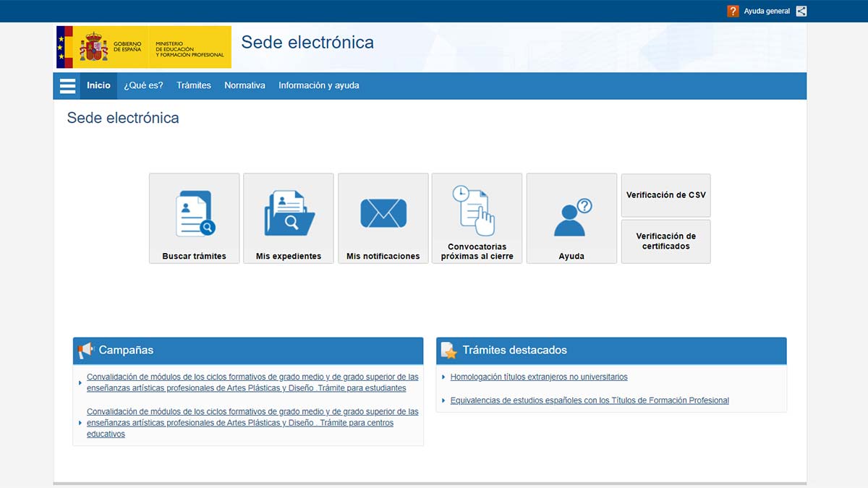Select the ¿Qué es? menu item
The image size is (868, 488).
pos(142,85)
